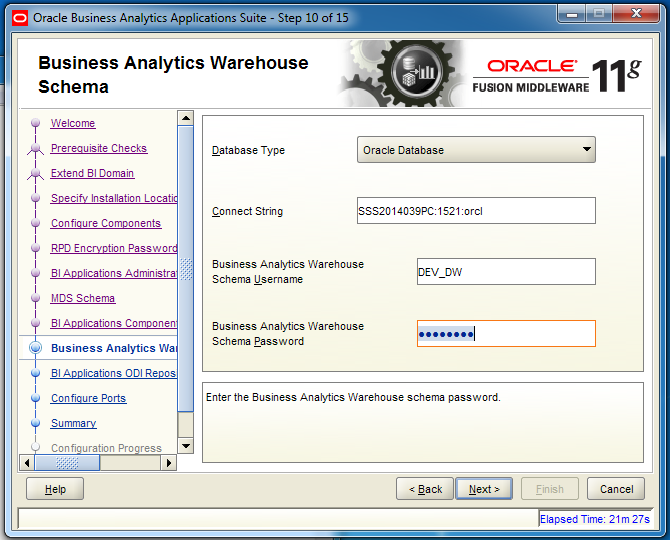Open the BI Applications Administrator step
The width and height of the screenshot is (670, 540).
click(x=114, y=273)
